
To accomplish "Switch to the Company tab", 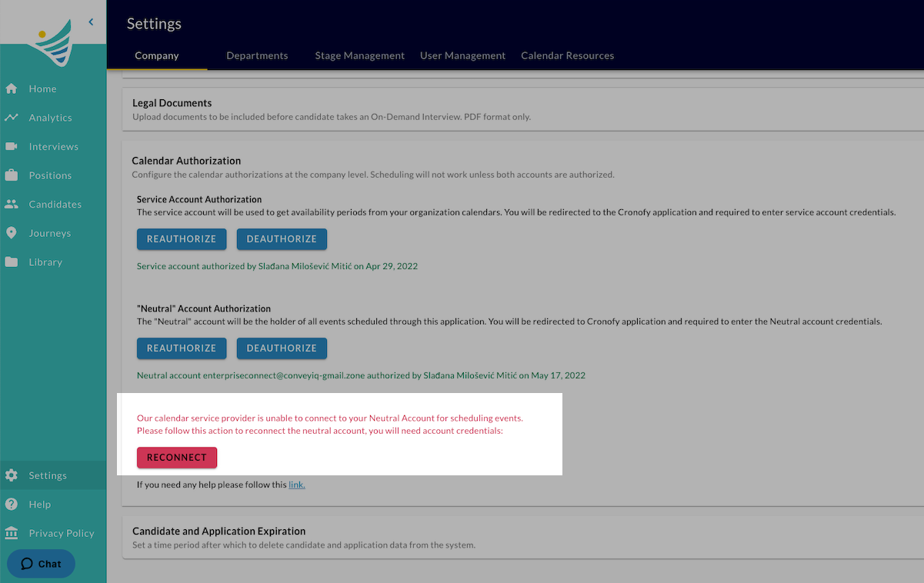I will tap(157, 55).
